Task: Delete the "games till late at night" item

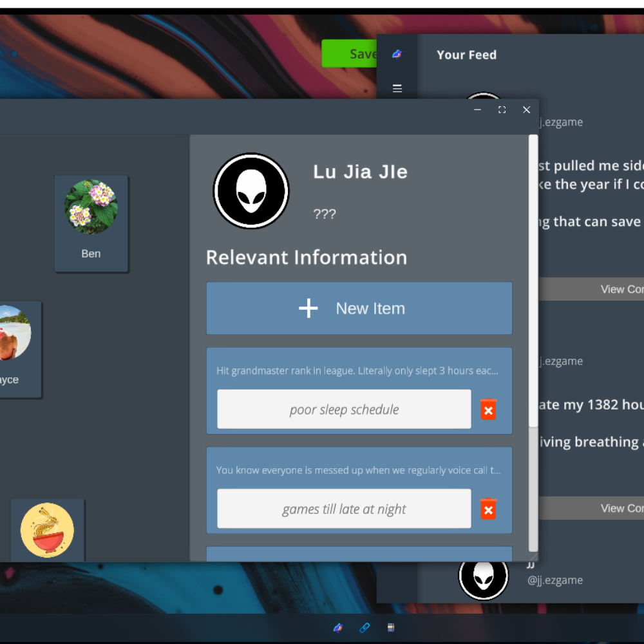Action: click(488, 509)
